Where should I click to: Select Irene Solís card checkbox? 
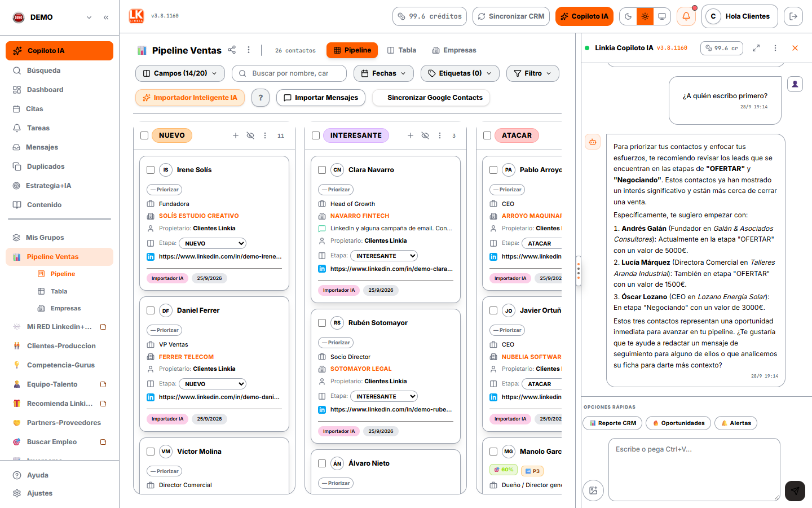151,170
